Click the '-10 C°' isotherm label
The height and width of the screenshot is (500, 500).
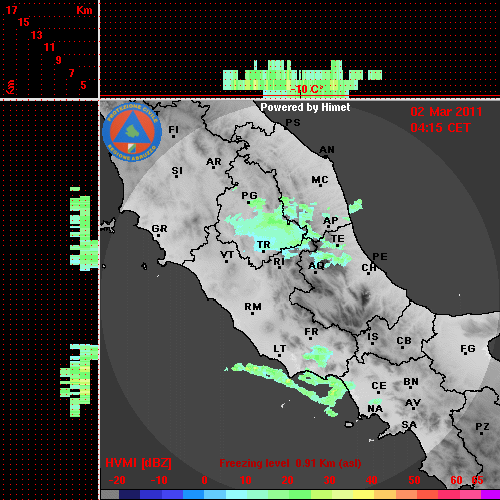307,89
